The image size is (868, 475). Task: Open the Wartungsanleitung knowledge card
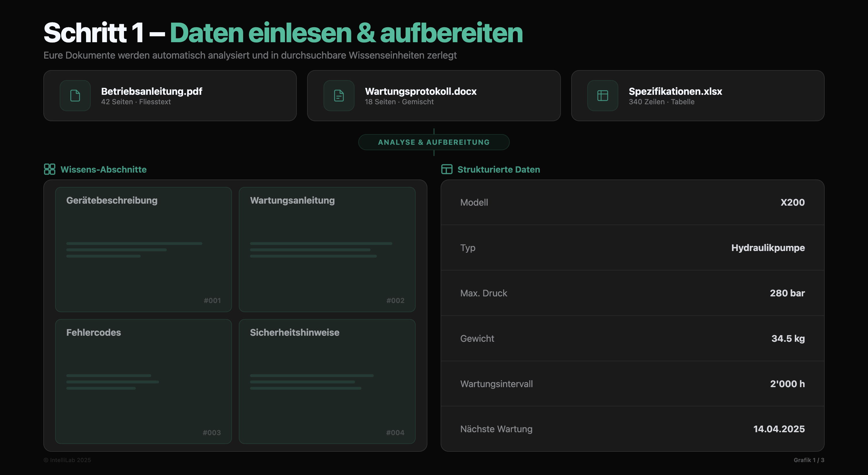point(327,250)
